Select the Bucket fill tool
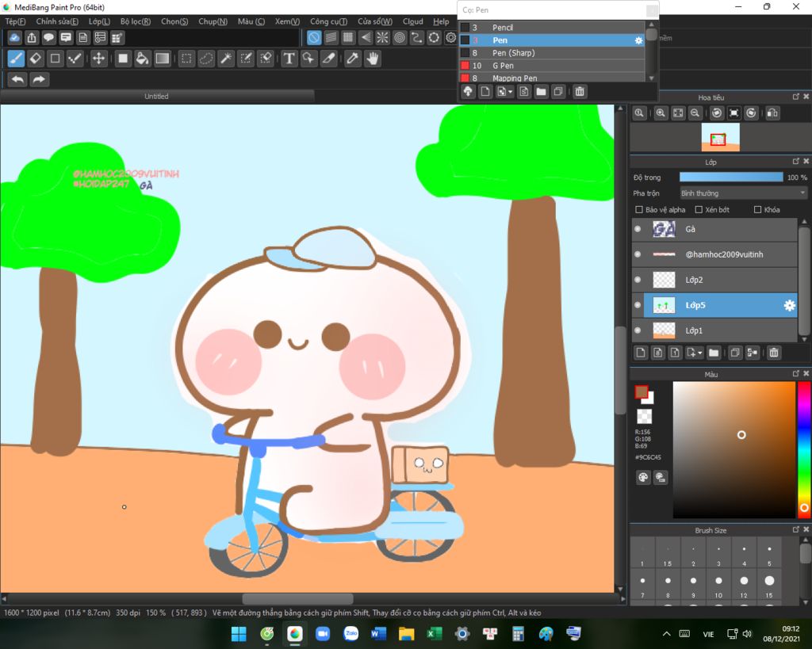 (x=142, y=59)
